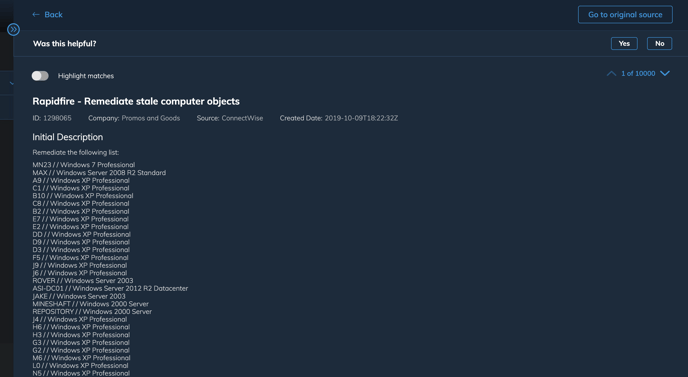The image size is (688, 377).
Task: Select row MN23 // Windows 7 Professional
Action: (84, 165)
